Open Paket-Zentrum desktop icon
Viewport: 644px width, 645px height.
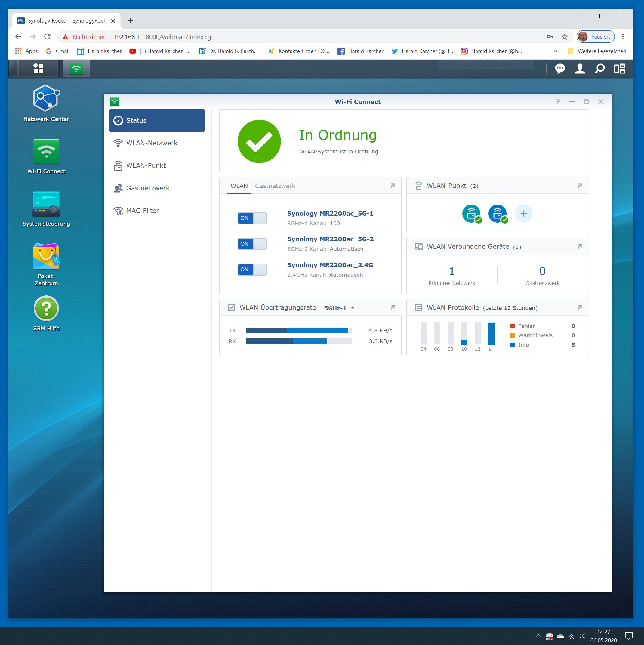point(46,256)
